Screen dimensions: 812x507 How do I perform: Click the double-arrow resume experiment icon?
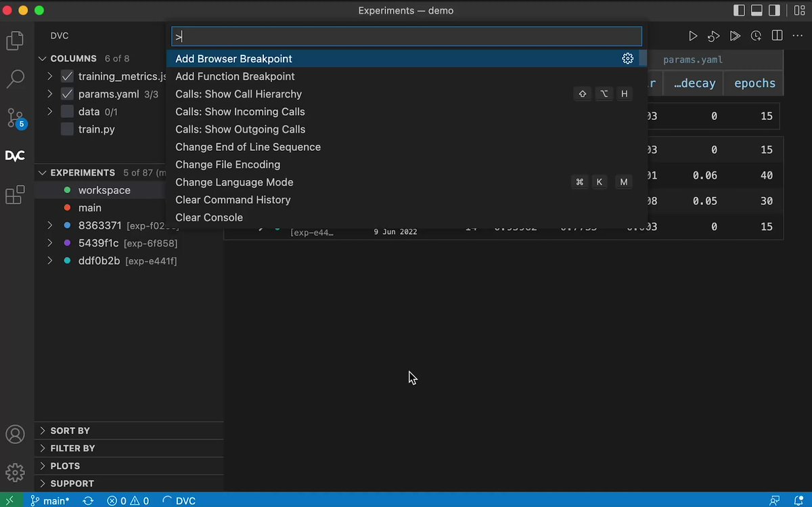pos(735,35)
